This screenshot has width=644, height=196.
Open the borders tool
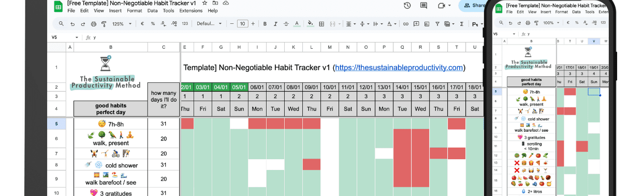pyautogui.click(x=321, y=24)
